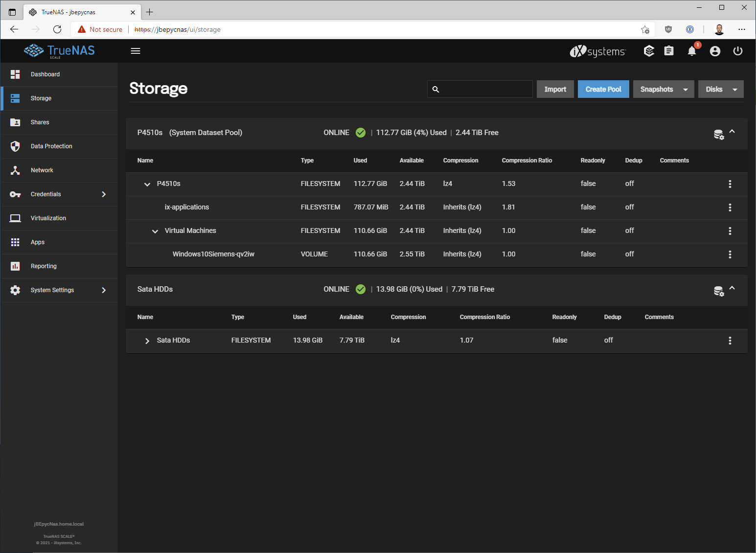Open Virtualization from the sidebar
The image size is (756, 553).
pyautogui.click(x=48, y=218)
